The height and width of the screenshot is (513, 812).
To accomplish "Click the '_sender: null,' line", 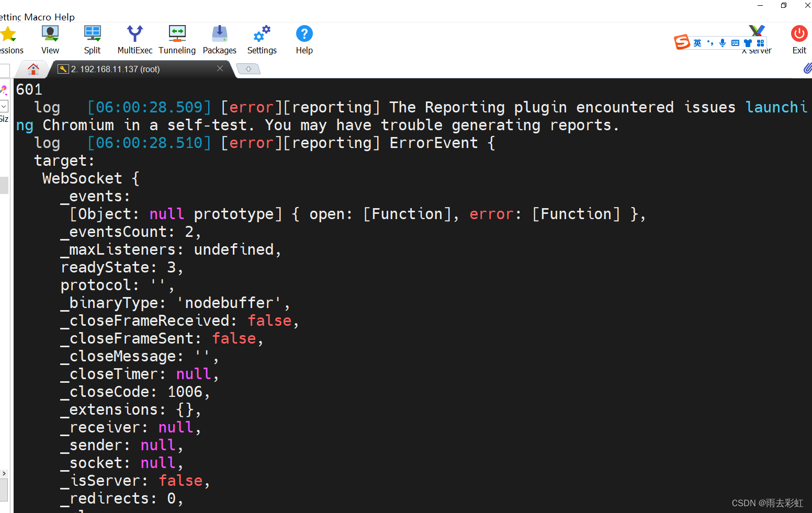I will (122, 445).
